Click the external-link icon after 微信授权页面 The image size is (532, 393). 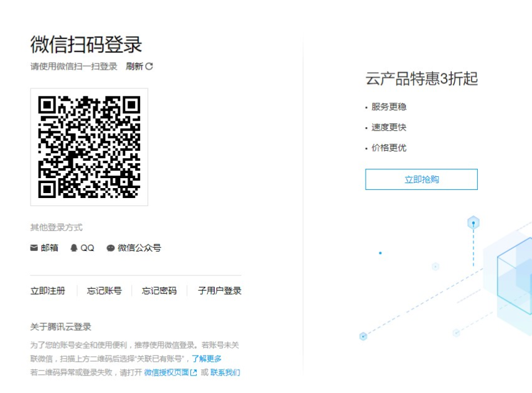[x=194, y=373]
